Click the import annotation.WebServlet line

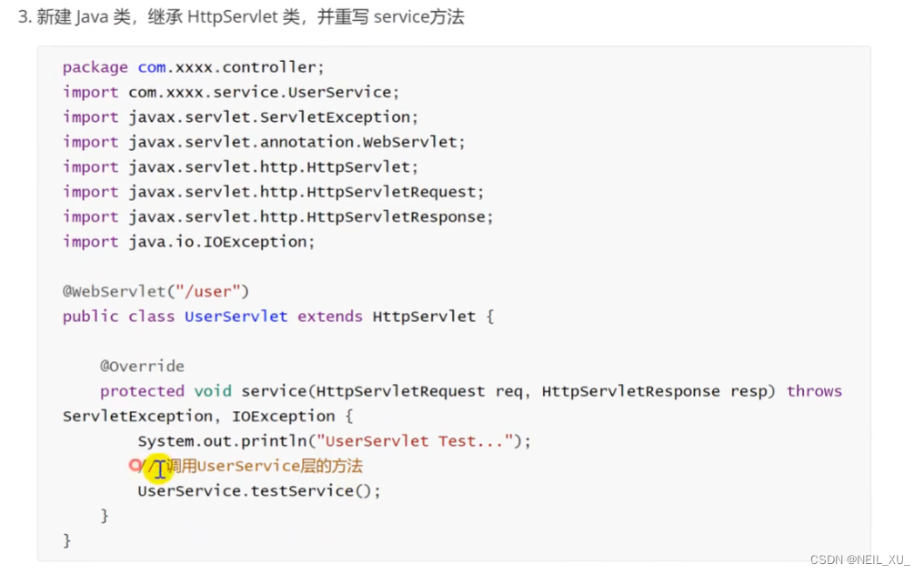click(264, 142)
